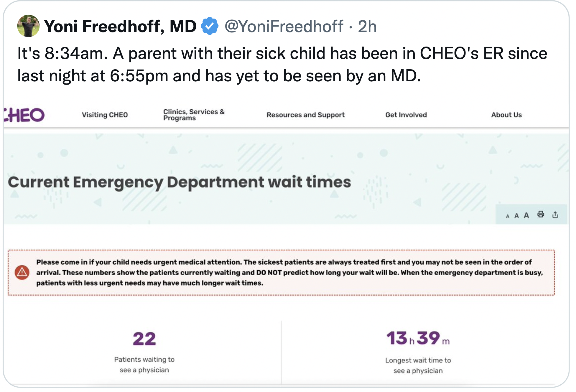Click the @YoniFreedhoff handle
The height and width of the screenshot is (392, 576).
[x=284, y=26]
